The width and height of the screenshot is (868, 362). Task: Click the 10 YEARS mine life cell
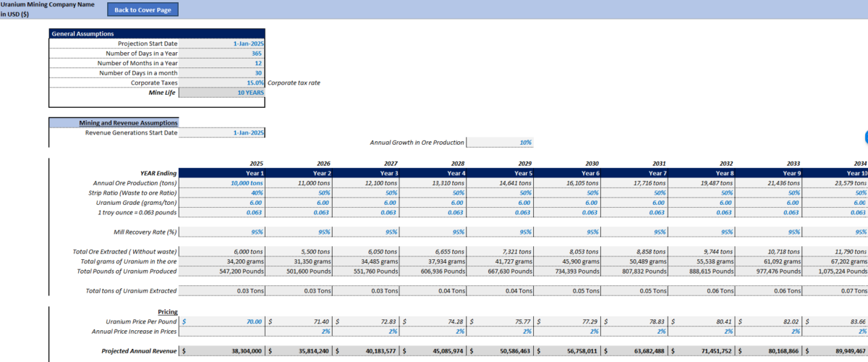click(x=221, y=93)
